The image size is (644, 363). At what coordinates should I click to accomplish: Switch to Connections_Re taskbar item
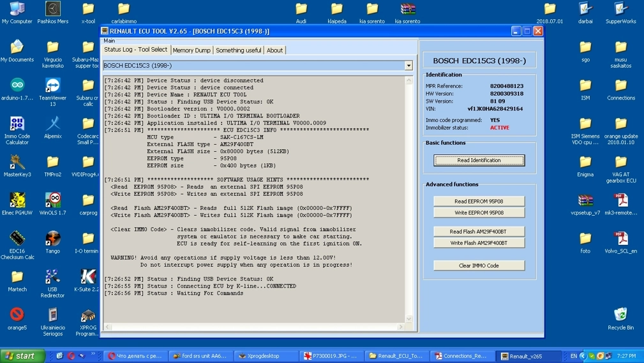point(463,356)
